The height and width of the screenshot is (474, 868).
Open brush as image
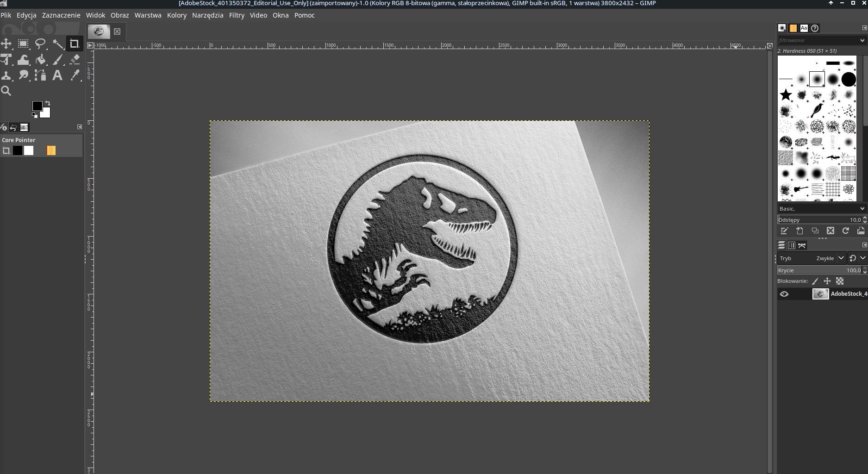(861, 231)
